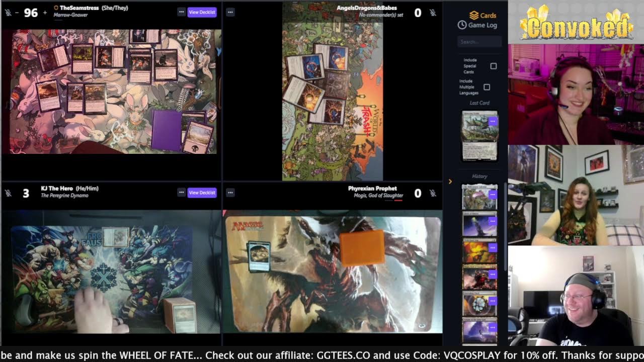The height and width of the screenshot is (362, 644).
Task: Select fifth History card thumbnail
Action: [x=479, y=304]
